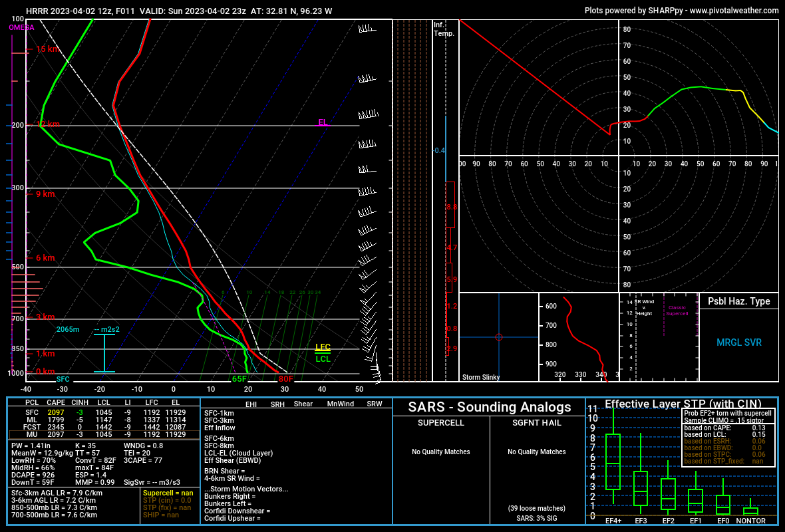Click the 'LCL-EL (Cloud Layer)' row

pyautogui.click(x=239, y=453)
